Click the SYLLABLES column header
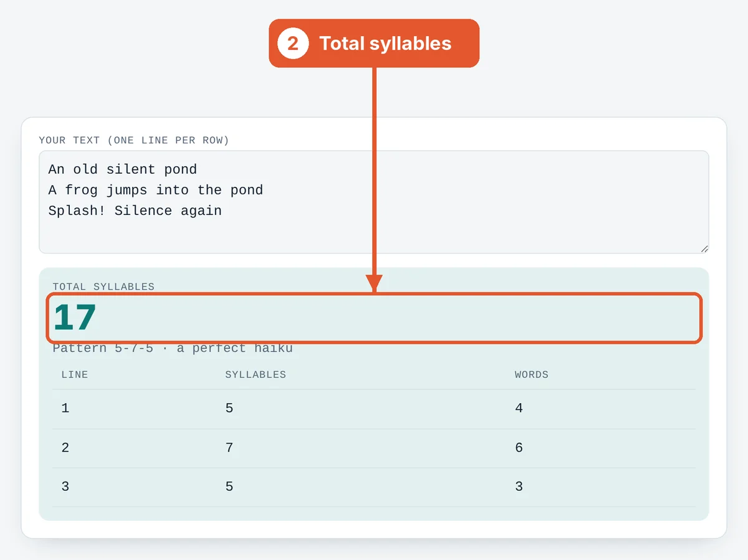Viewport: 748px width, 560px height. click(x=256, y=375)
